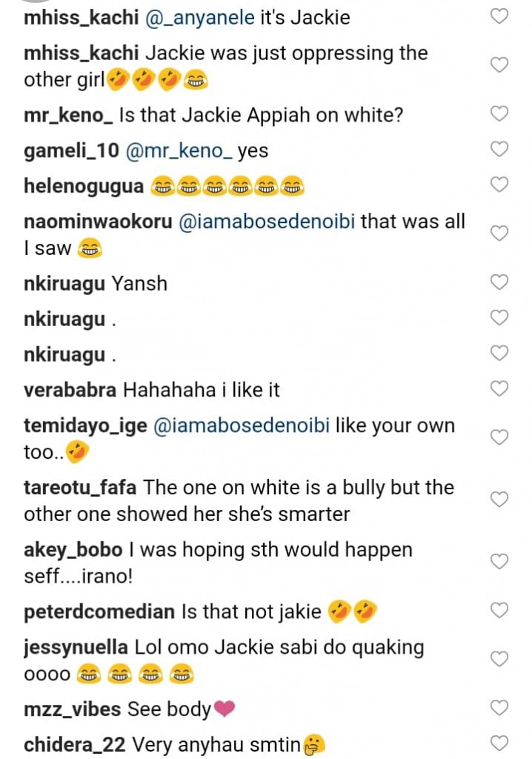Tap the heart beside temidayo_ige's comment

click(500, 437)
